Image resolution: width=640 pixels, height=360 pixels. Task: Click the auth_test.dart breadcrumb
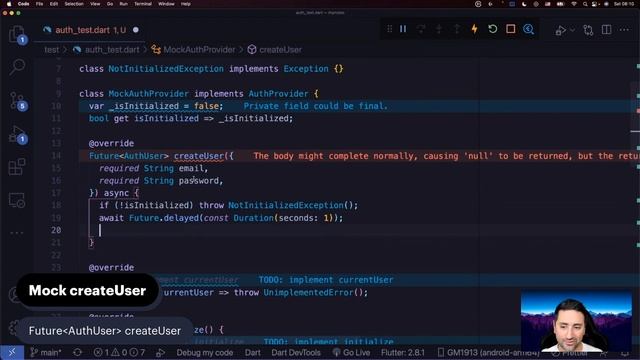(x=112, y=50)
